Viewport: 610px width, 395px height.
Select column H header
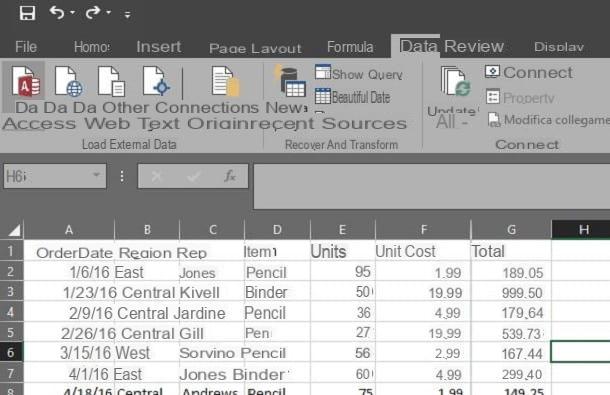coord(581,230)
